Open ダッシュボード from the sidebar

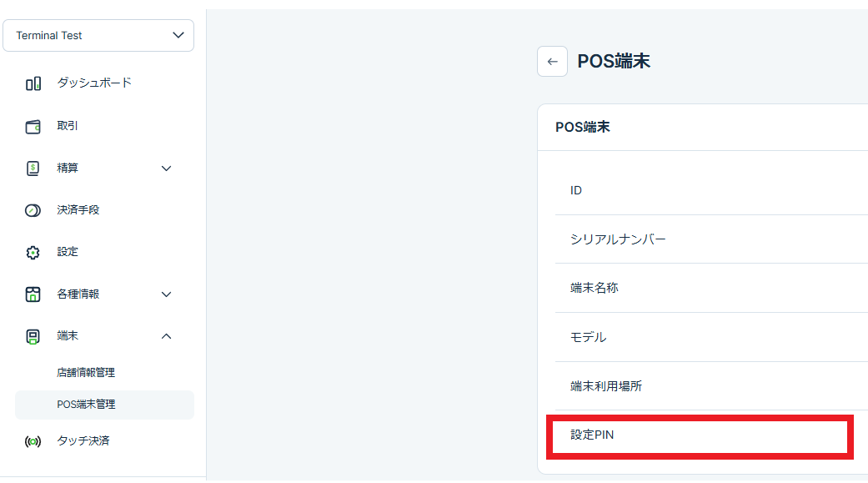pos(94,83)
